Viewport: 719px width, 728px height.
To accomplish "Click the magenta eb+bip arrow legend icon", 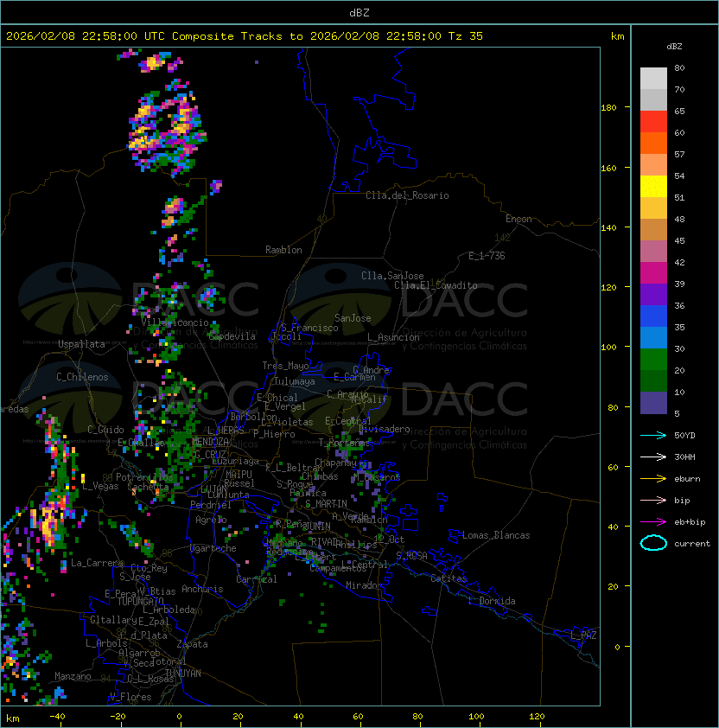I will [x=653, y=522].
